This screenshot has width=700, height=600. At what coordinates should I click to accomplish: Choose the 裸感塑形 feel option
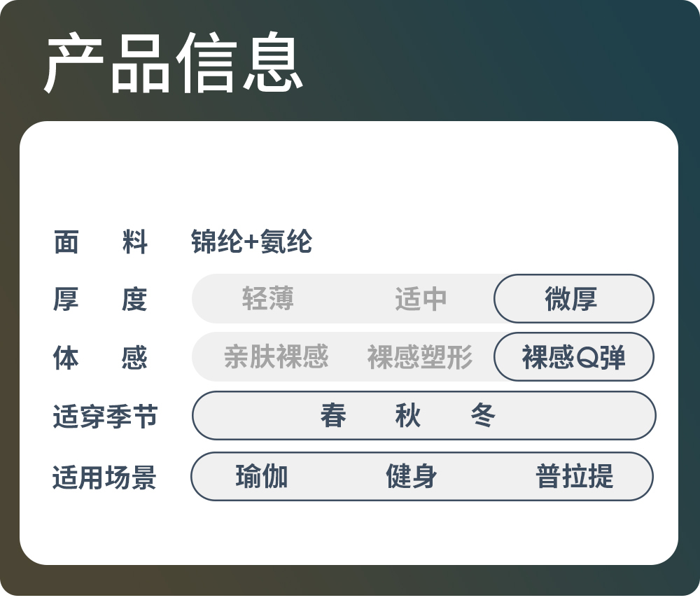click(x=420, y=357)
